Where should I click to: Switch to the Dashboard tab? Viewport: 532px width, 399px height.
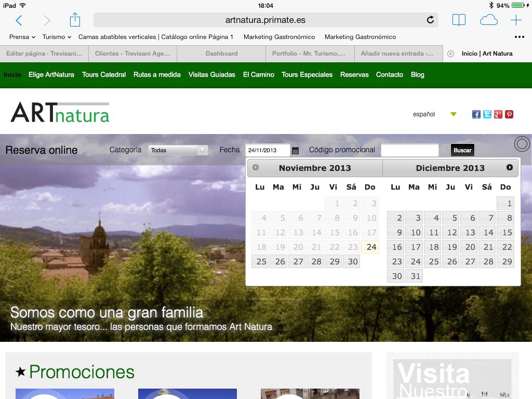coord(221,54)
